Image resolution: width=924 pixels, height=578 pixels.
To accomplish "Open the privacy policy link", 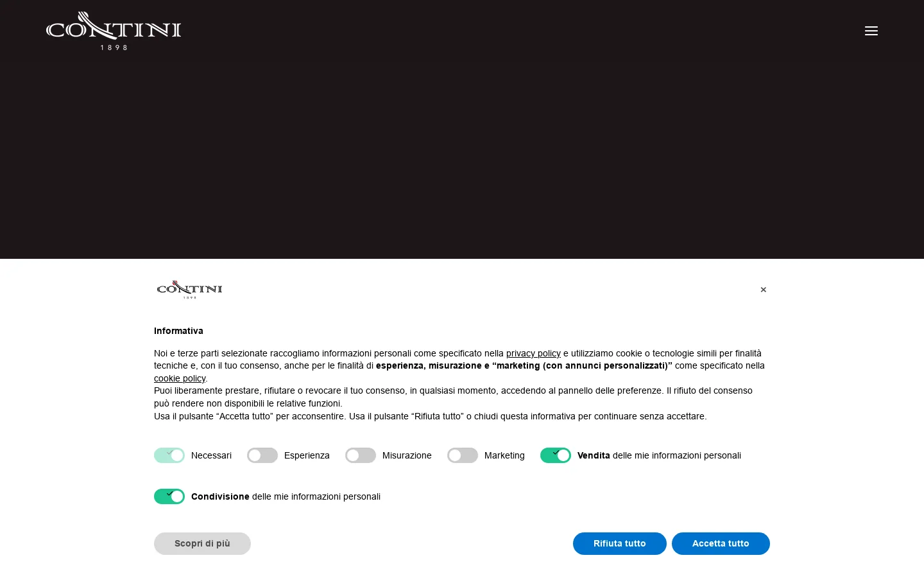I will click(x=533, y=353).
